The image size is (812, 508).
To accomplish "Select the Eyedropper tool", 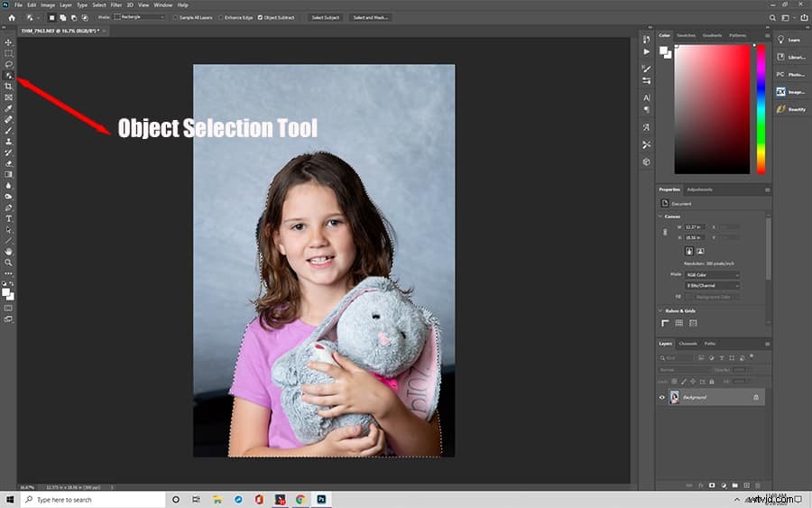I will (8, 109).
